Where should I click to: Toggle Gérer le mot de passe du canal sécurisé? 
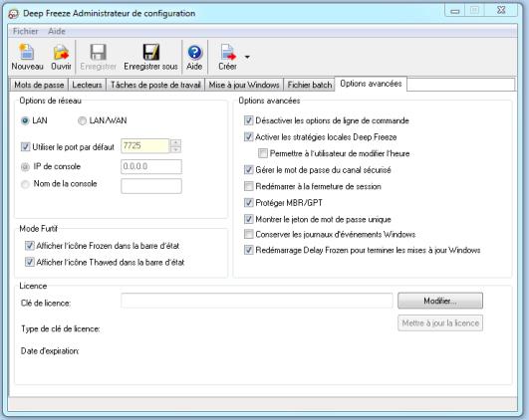(x=249, y=169)
